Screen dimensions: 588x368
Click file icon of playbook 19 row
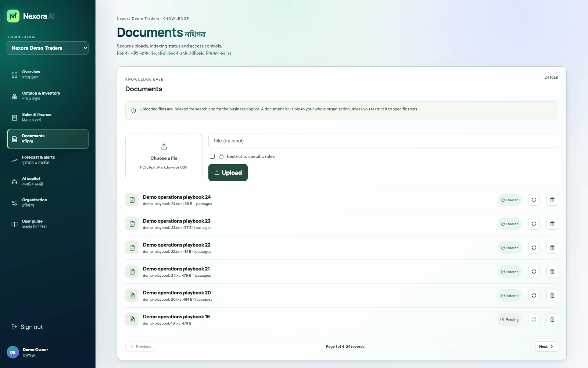(x=132, y=319)
